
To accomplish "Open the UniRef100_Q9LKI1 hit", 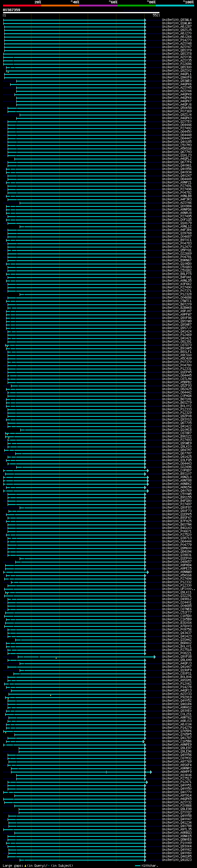I will (x=177, y=592).
